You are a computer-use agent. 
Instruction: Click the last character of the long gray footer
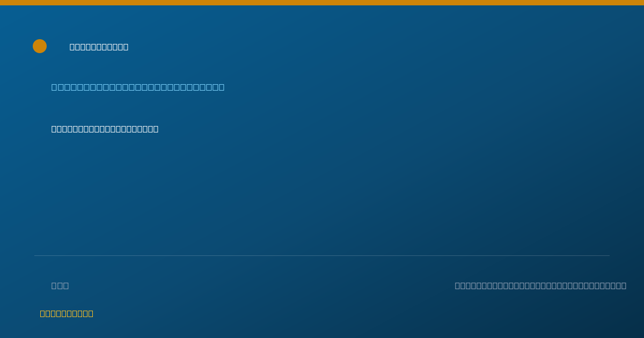(623, 285)
